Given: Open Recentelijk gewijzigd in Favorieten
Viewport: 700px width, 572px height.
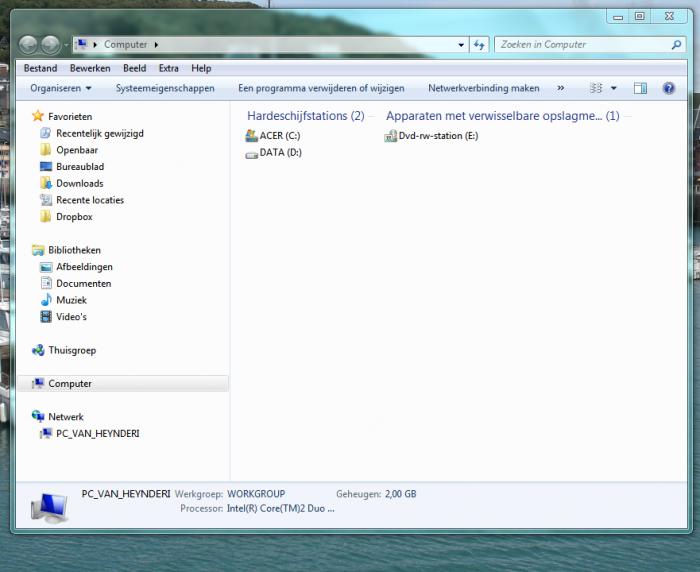Looking at the screenshot, I should pyautogui.click(x=100, y=134).
